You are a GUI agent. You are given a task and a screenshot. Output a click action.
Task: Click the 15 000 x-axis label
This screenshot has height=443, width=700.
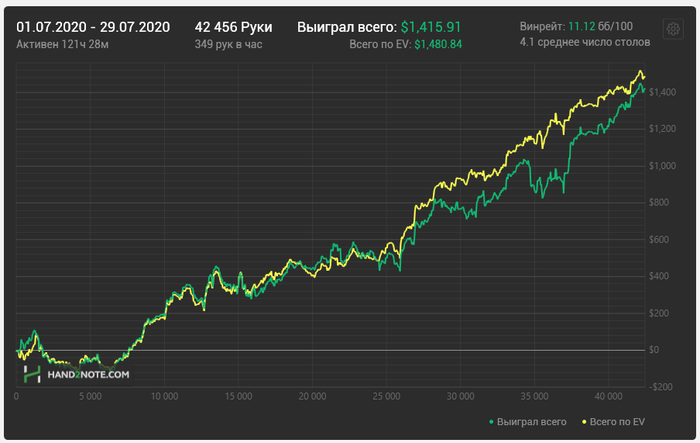(x=238, y=396)
